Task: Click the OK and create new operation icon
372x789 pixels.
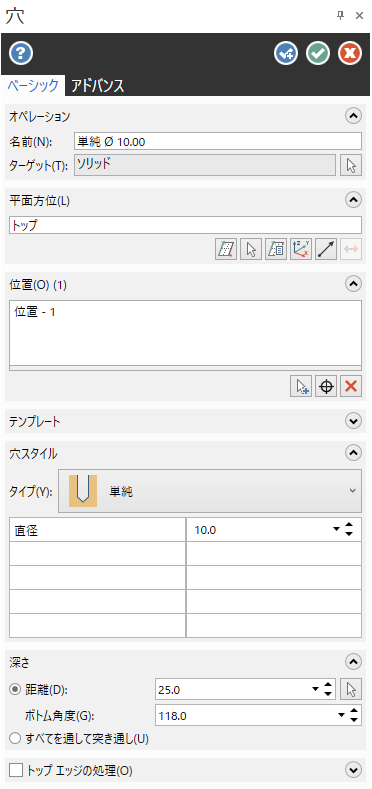Action: (286, 53)
